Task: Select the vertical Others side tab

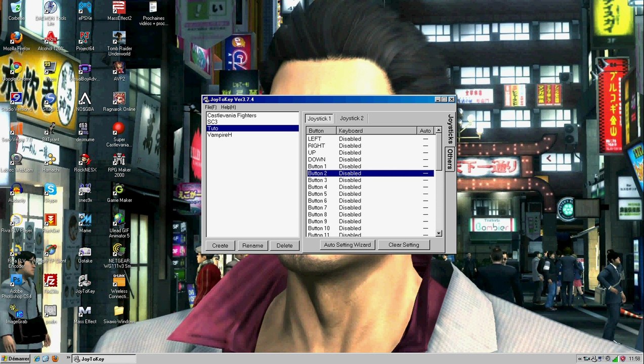Action: click(450, 159)
